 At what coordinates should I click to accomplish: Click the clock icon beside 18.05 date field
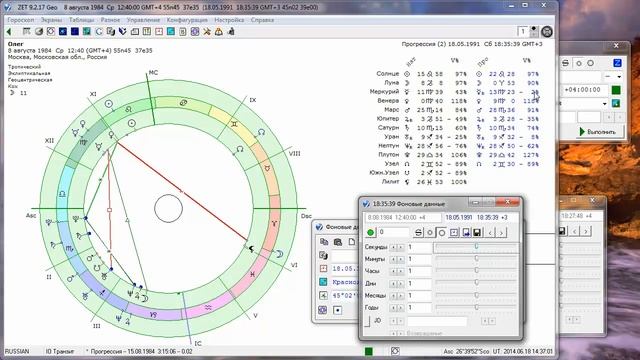(x=323, y=269)
